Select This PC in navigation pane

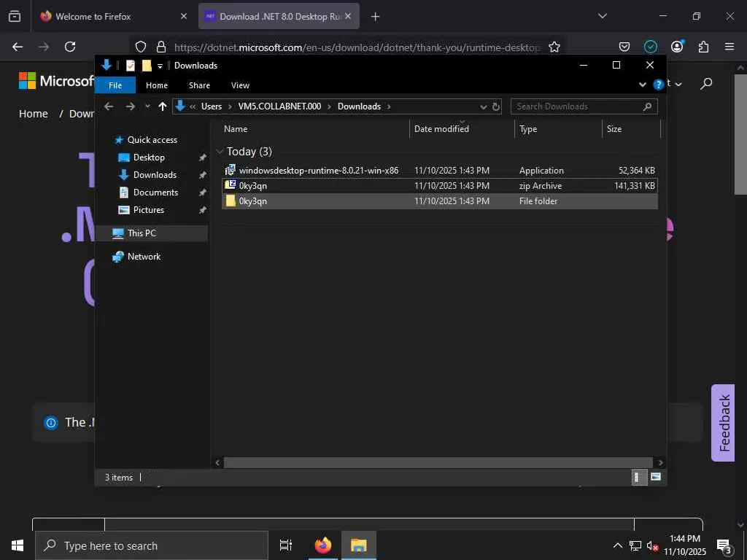coord(142,233)
